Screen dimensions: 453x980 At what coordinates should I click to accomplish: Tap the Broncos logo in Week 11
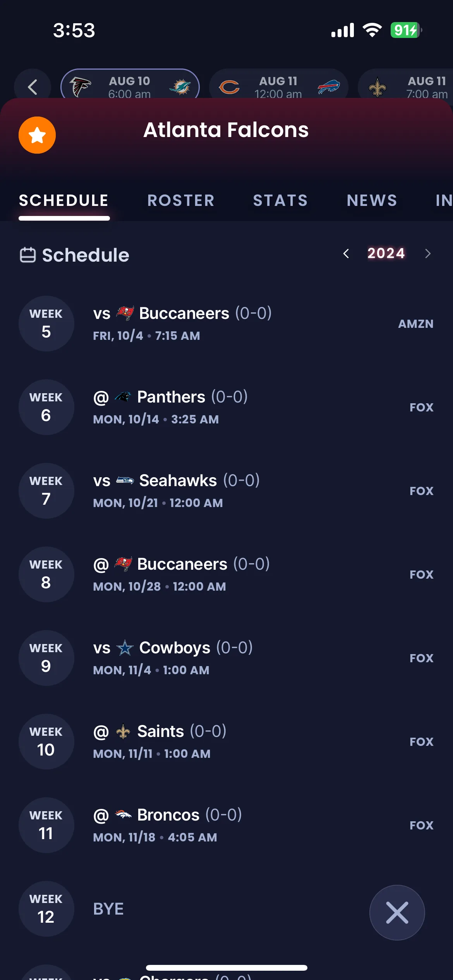[x=123, y=815]
